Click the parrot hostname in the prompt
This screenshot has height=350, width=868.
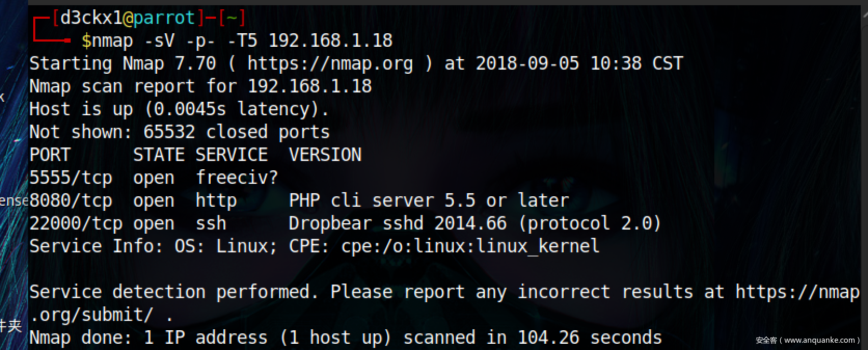164,18
